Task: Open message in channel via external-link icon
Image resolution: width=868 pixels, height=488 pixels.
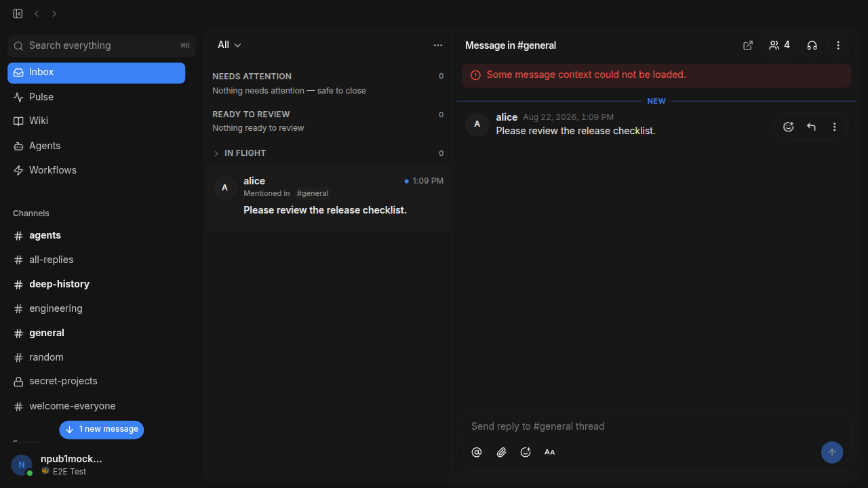Action: tap(748, 45)
